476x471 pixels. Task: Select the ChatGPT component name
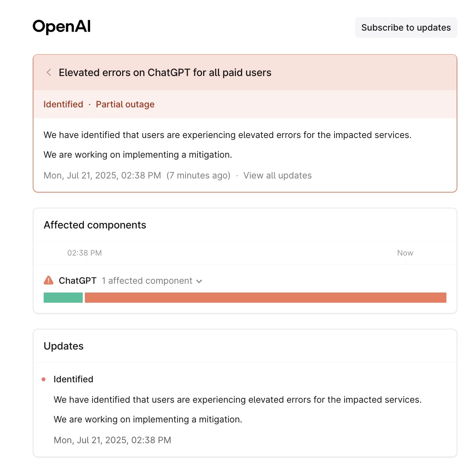(77, 281)
